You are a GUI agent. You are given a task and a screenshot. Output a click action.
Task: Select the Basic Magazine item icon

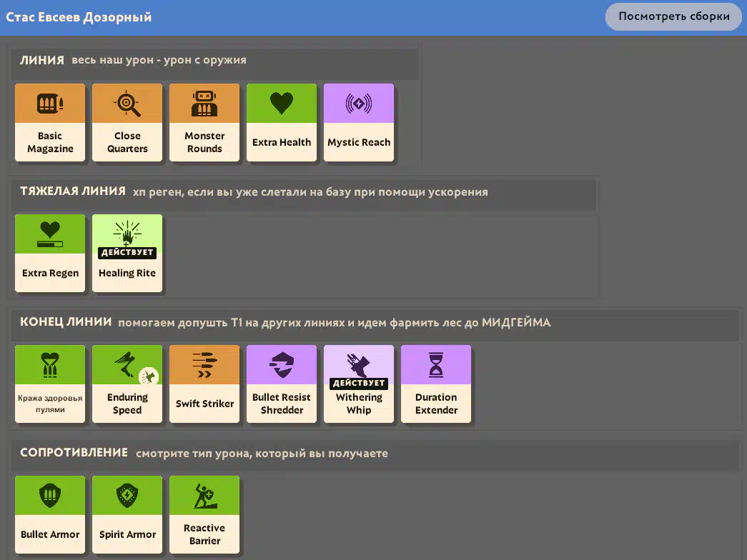[x=50, y=104]
